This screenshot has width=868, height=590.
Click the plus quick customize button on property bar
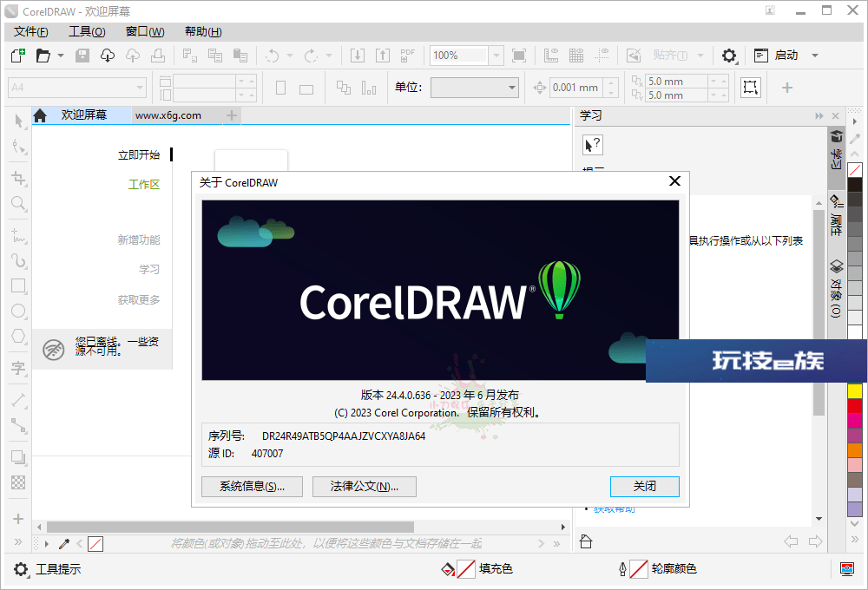pyautogui.click(x=787, y=88)
